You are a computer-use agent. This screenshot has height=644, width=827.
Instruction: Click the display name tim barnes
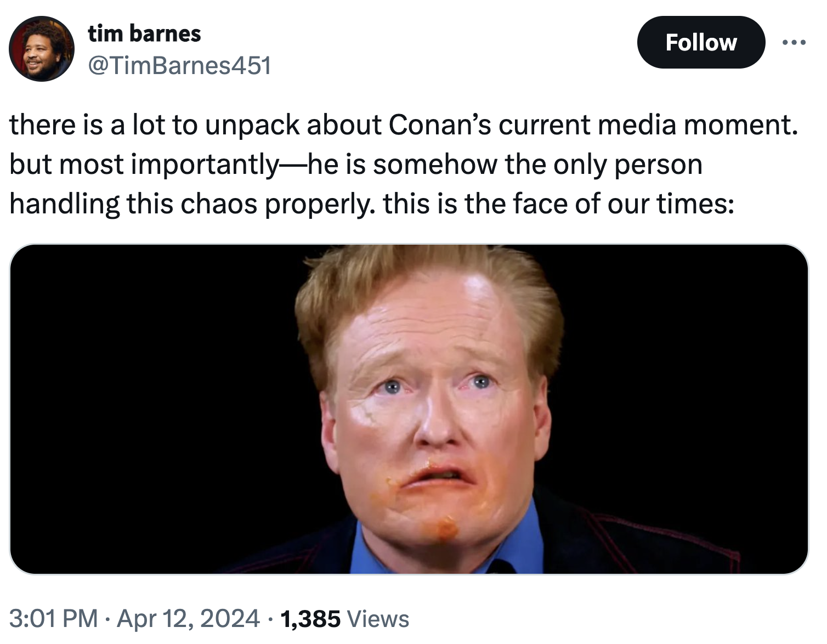click(144, 33)
